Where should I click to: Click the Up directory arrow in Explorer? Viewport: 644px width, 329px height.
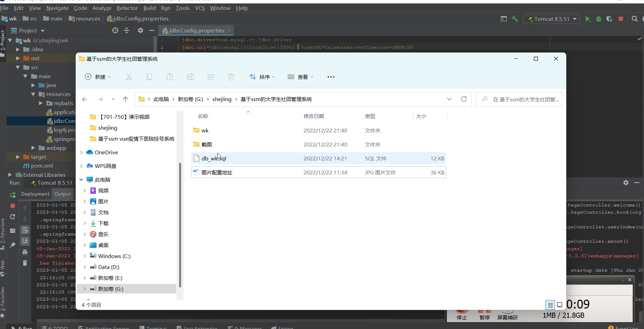pos(125,99)
